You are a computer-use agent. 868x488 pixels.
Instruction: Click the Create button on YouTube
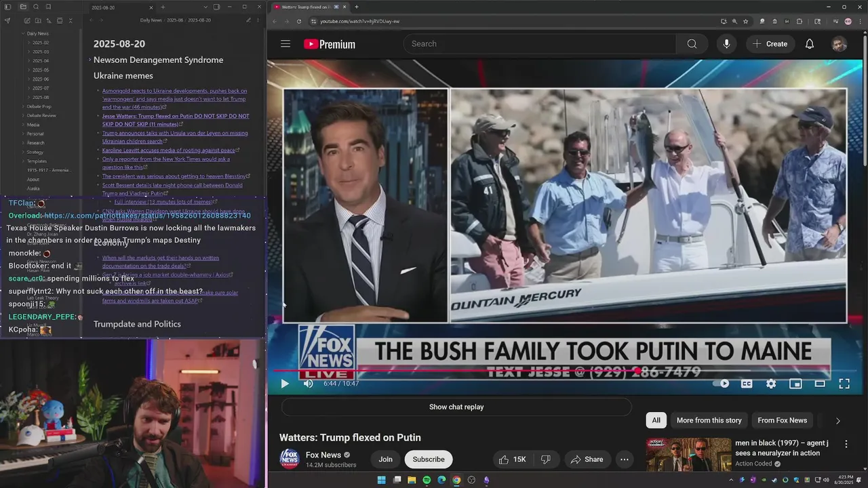click(770, 44)
